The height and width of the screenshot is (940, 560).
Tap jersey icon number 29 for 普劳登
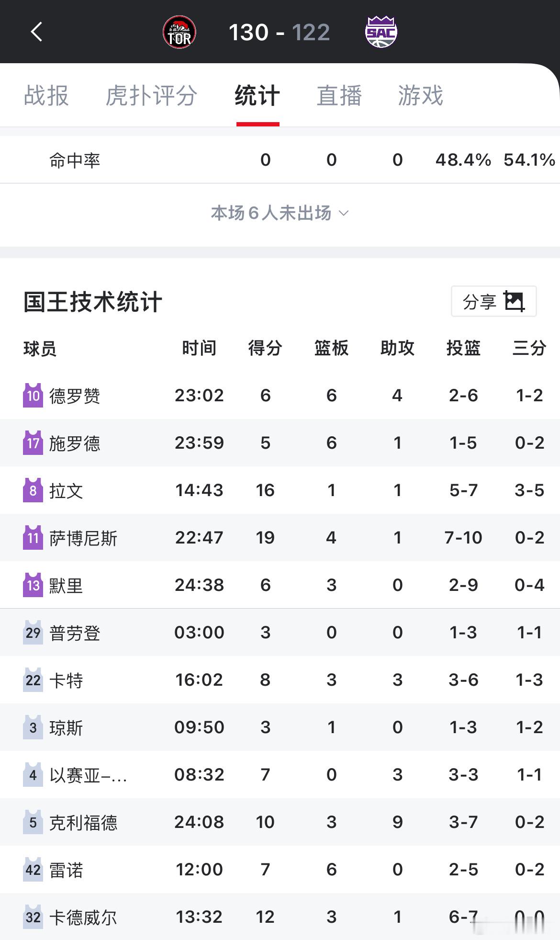(x=33, y=633)
